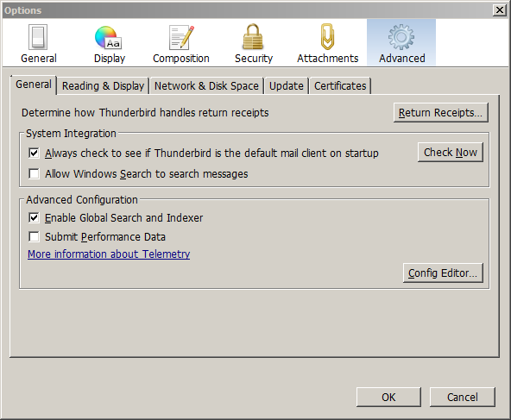
Task: Toggle Enable Global Search and Indexer
Action: click(x=34, y=218)
